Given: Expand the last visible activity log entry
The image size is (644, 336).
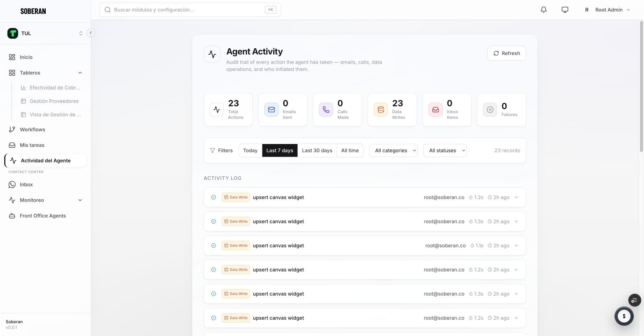Looking at the screenshot, I should [516, 318].
